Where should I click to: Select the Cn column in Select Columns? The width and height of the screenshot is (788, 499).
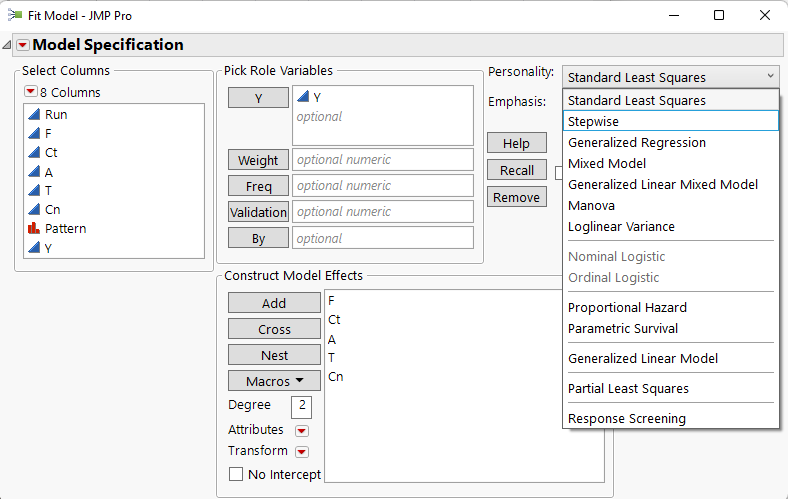[x=51, y=210]
